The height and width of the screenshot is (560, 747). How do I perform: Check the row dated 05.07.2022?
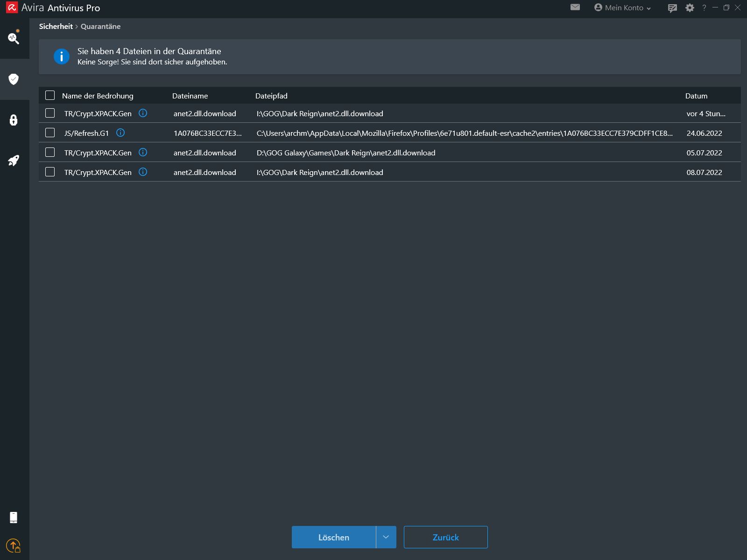click(50, 152)
